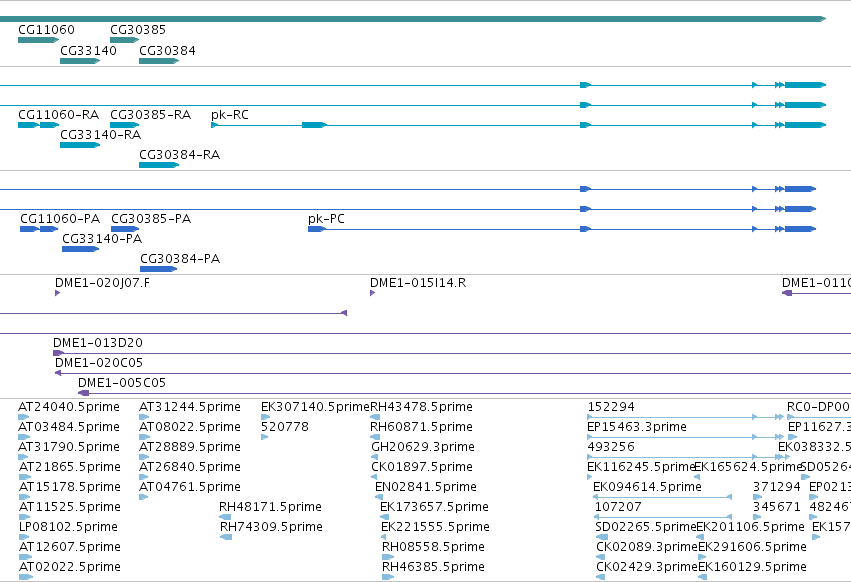Select EST AT03484.5prime

[69, 427]
